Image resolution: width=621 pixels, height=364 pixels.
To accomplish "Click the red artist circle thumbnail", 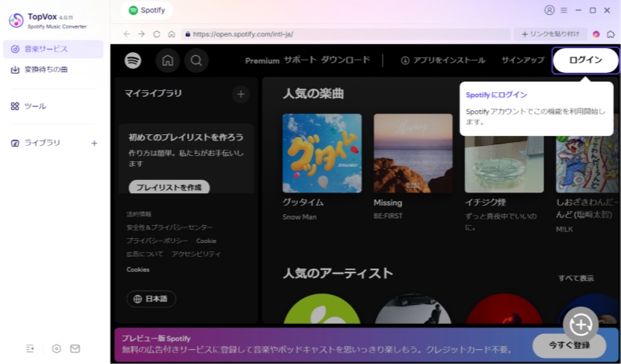I will (x=504, y=309).
